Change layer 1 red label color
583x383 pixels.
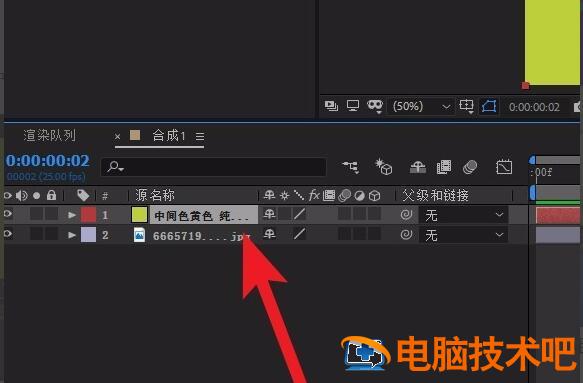pyautogui.click(x=88, y=215)
